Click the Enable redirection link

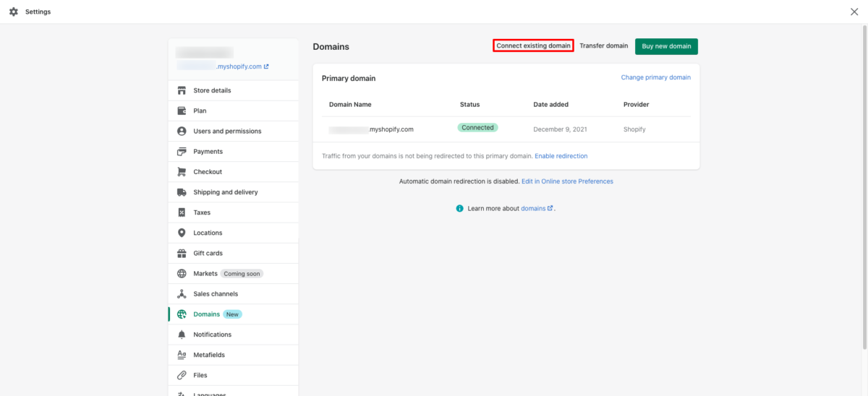(x=561, y=156)
